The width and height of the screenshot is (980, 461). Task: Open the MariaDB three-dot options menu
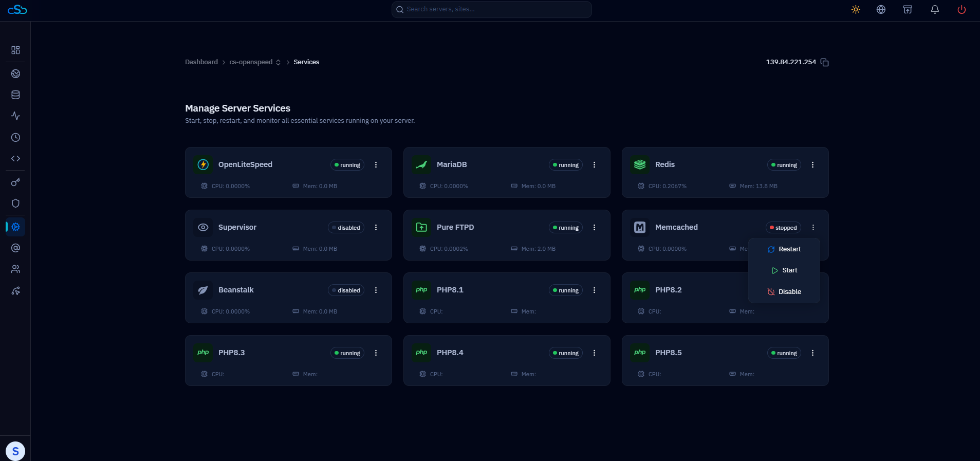point(595,165)
